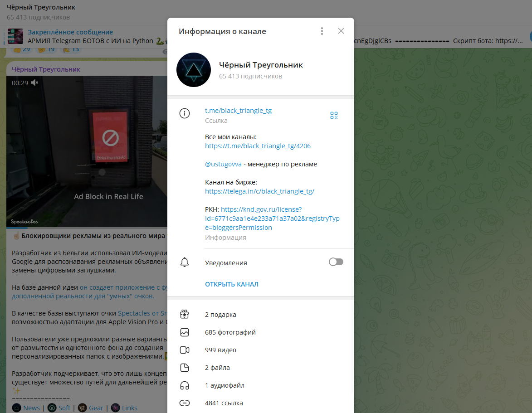This screenshot has height=413, width=532.
Task: Open the 4841 ссылка section
Action: (261, 403)
